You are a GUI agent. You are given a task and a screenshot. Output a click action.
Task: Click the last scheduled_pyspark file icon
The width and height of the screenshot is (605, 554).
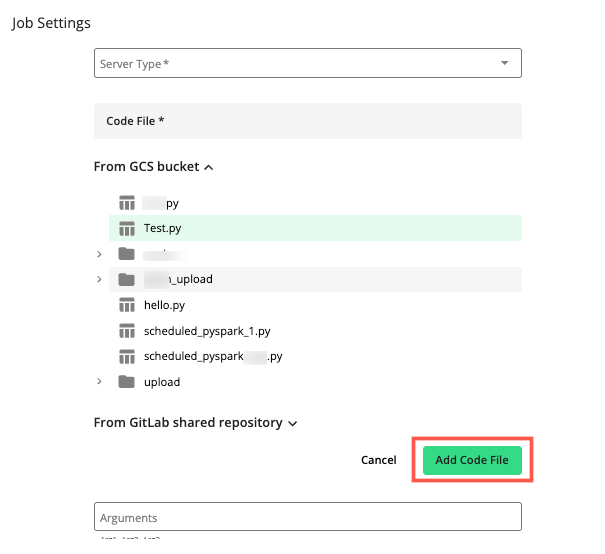click(126, 356)
